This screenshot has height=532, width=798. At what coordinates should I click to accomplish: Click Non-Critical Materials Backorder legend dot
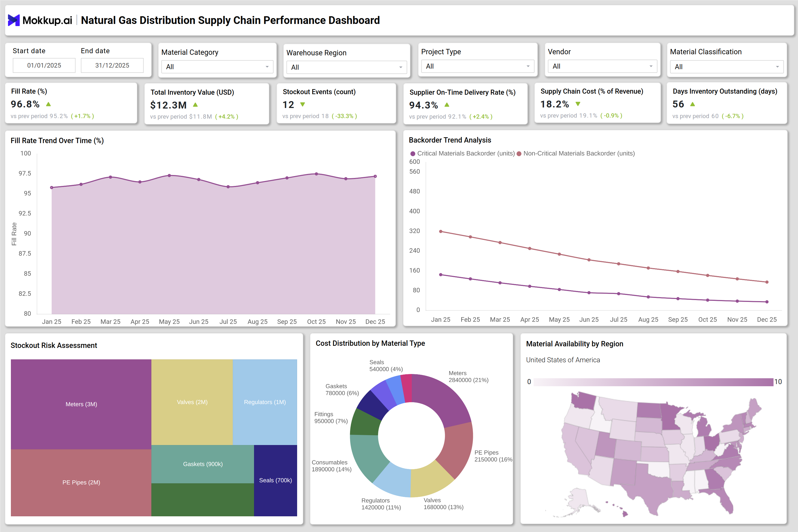coord(519,154)
